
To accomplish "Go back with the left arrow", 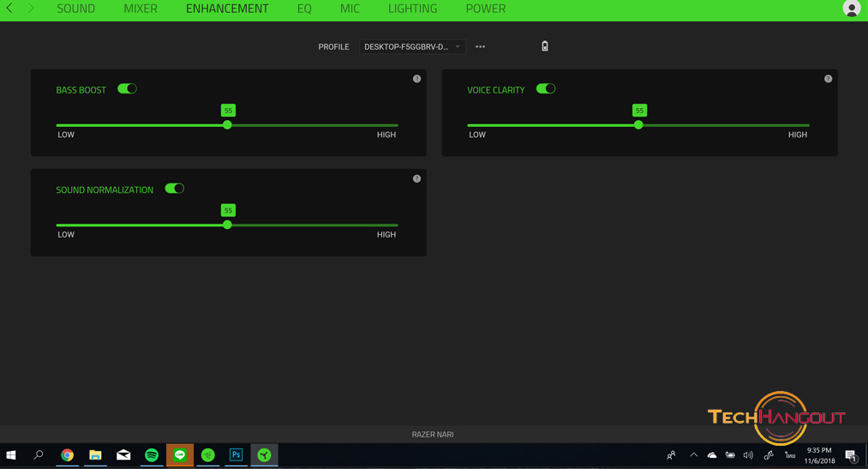I will (x=9, y=9).
